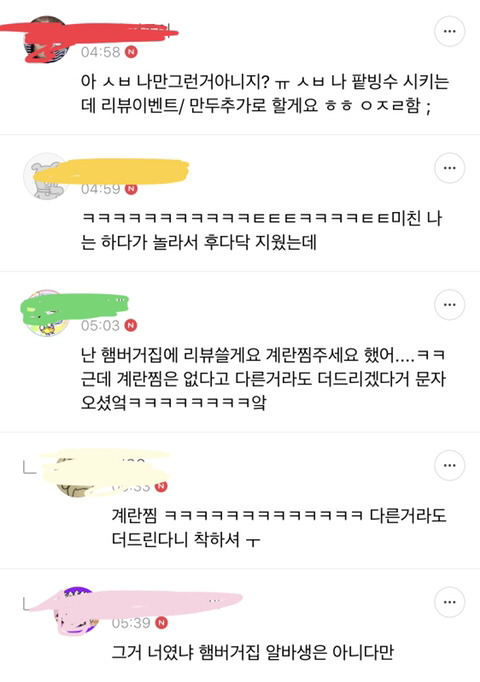
Task: Open more options for the 05:39 reply
Action: point(450,602)
